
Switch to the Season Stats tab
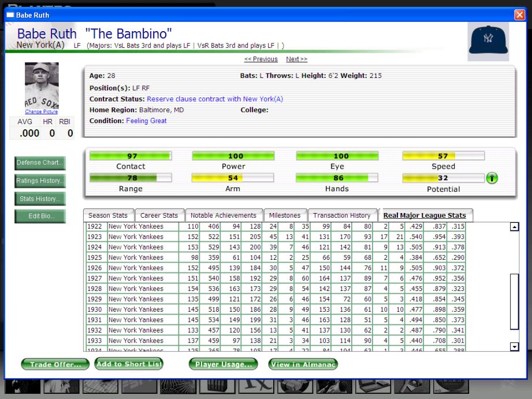click(108, 215)
